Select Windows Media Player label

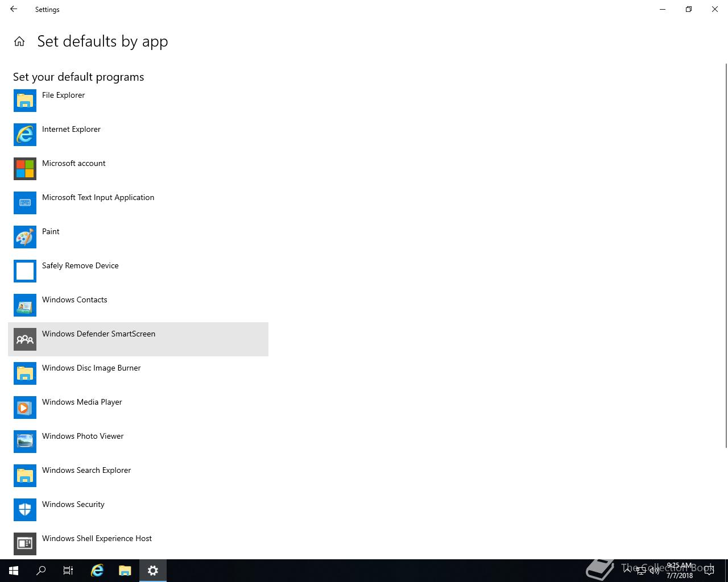point(82,402)
